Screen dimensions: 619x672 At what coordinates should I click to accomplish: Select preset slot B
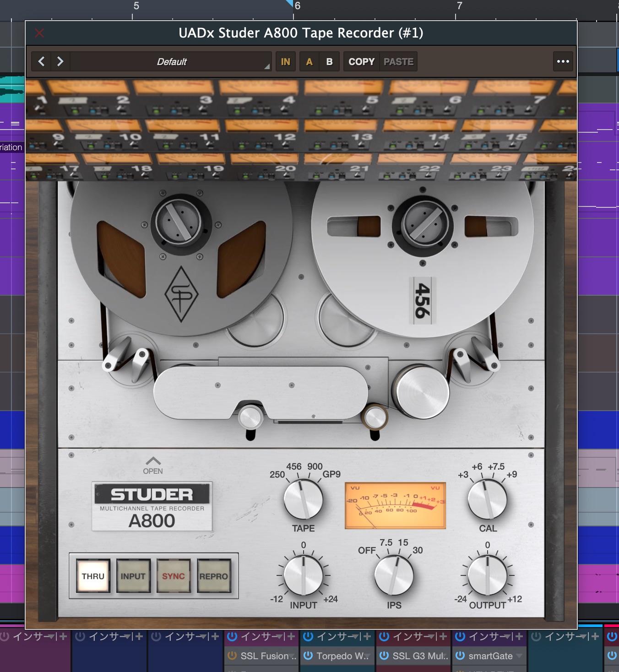329,61
